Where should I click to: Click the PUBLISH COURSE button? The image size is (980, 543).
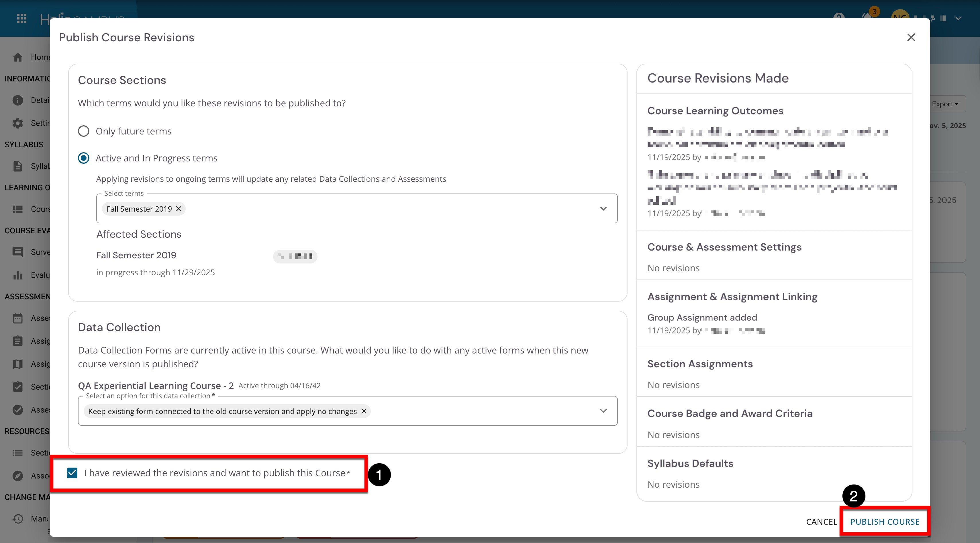[885, 522]
